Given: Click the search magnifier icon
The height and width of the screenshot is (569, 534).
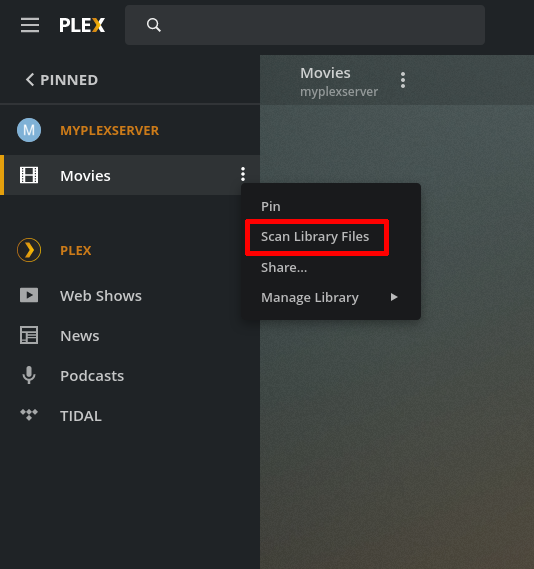Looking at the screenshot, I should pos(153,25).
